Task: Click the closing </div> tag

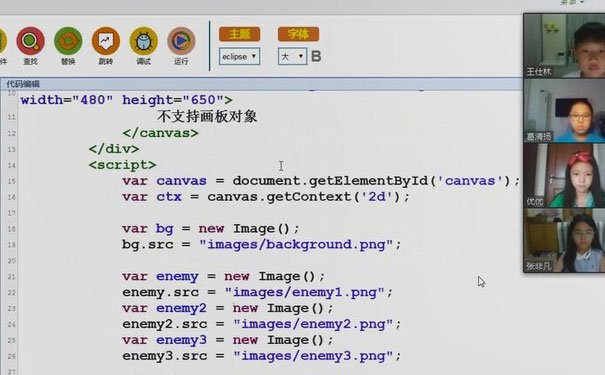Action: [x=114, y=149]
